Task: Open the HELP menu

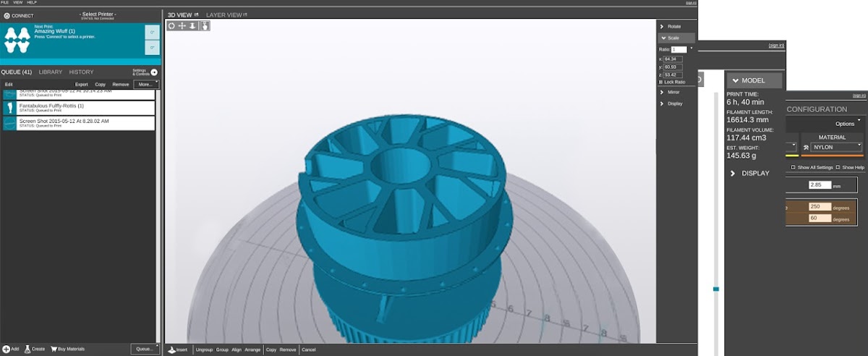Action: [32, 2]
